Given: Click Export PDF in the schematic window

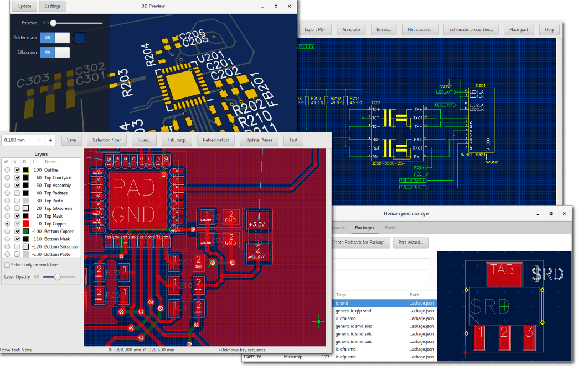Looking at the screenshot, I should (315, 30).
